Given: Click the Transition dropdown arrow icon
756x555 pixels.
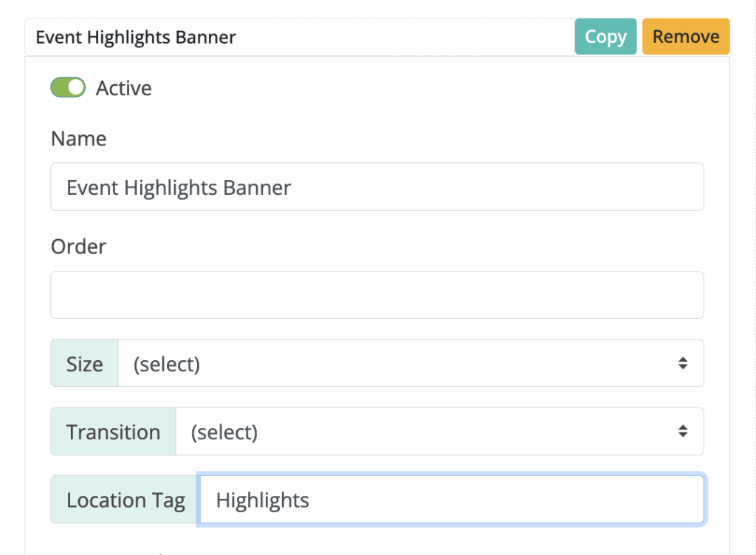Looking at the screenshot, I should [683, 432].
